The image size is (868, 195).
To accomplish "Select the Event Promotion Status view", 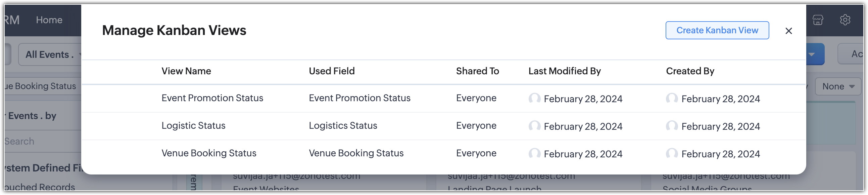I will [212, 98].
